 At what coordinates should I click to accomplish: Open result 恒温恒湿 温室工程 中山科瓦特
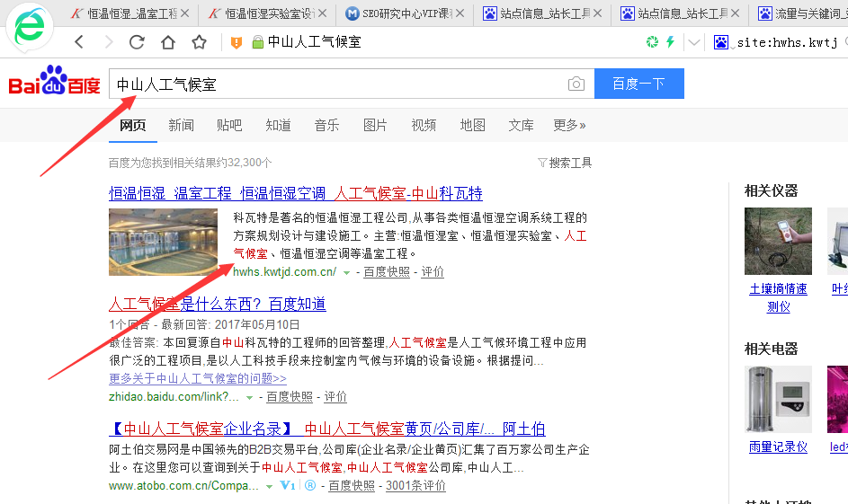click(x=296, y=193)
